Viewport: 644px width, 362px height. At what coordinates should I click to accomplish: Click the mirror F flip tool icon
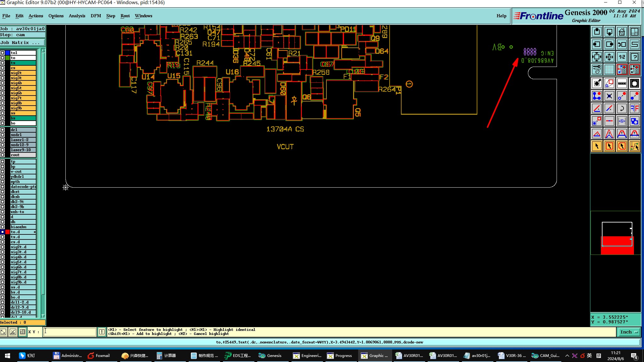tap(634, 108)
